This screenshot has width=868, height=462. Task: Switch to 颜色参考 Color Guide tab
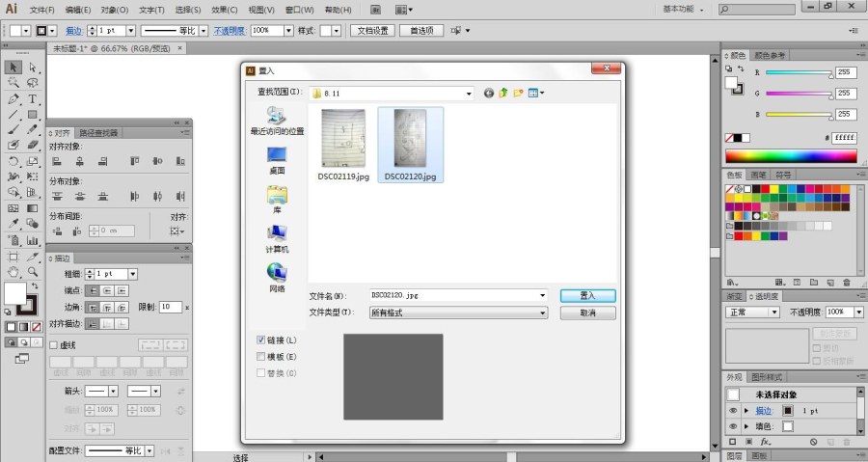coord(770,55)
